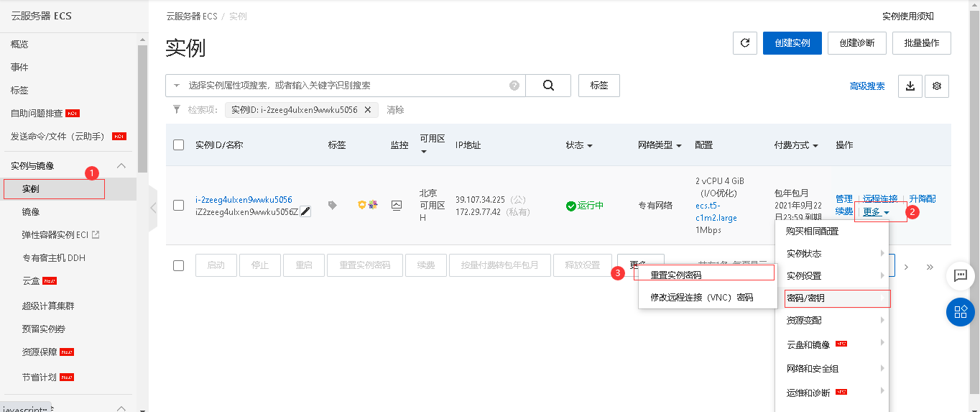
Task: Click the 创建诊断 button
Action: pyautogui.click(x=857, y=43)
